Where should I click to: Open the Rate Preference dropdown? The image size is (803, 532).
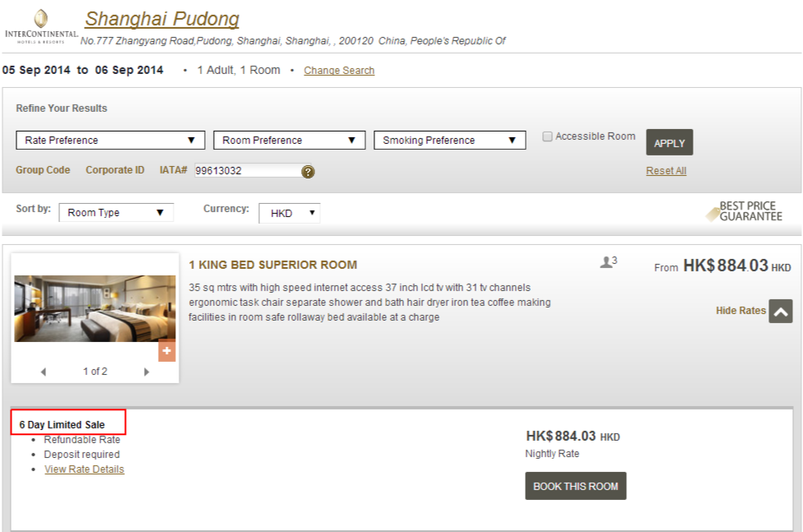pos(110,141)
